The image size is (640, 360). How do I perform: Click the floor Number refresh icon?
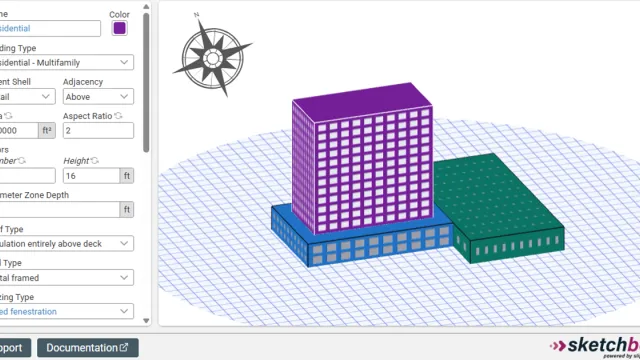point(22,161)
